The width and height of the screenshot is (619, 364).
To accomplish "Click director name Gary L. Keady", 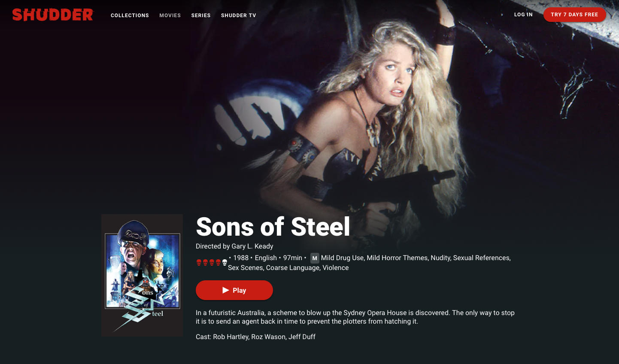I will [252, 246].
